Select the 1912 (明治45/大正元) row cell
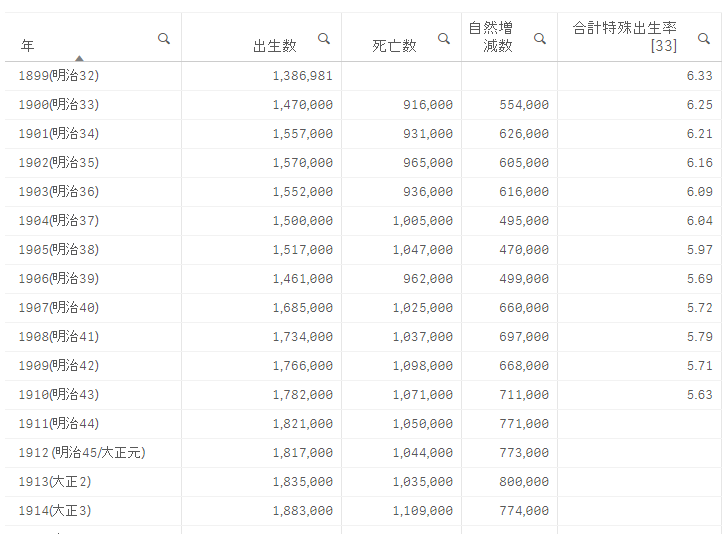This screenshot has width=728, height=534. [x=82, y=453]
